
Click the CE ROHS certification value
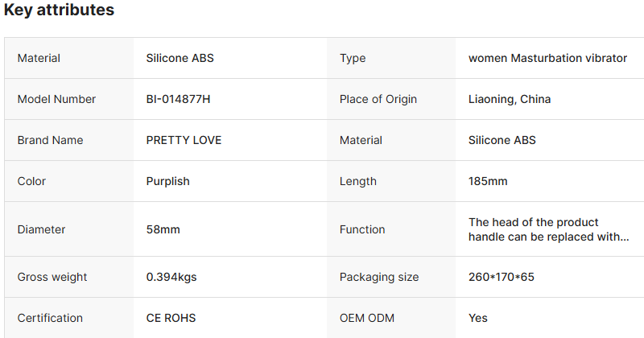click(x=171, y=318)
